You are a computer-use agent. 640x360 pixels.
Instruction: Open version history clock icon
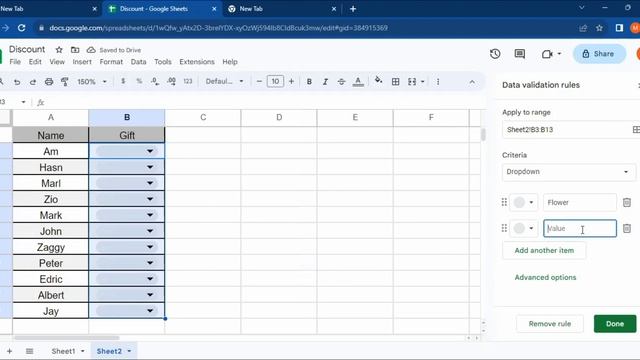495,53
